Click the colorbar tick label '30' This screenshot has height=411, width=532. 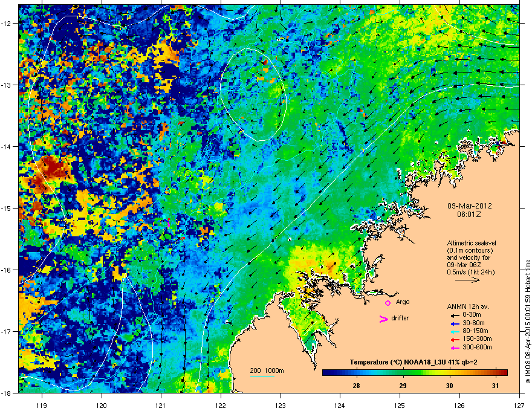tap(449, 386)
